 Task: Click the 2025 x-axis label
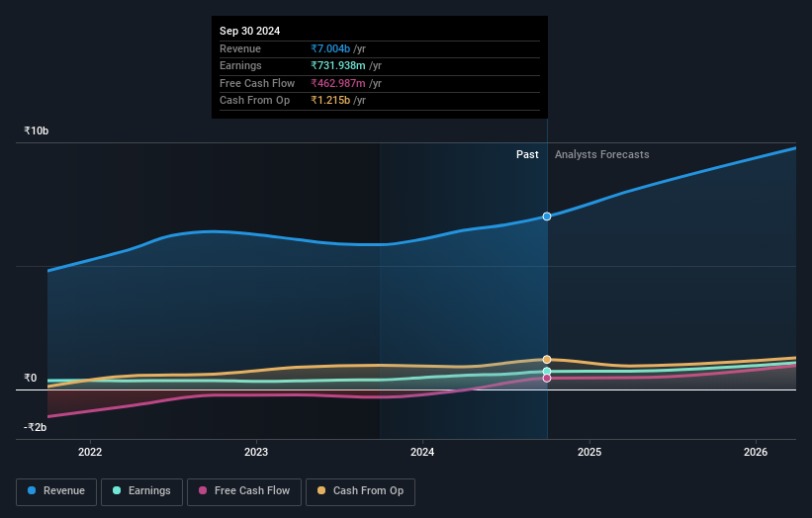(589, 453)
